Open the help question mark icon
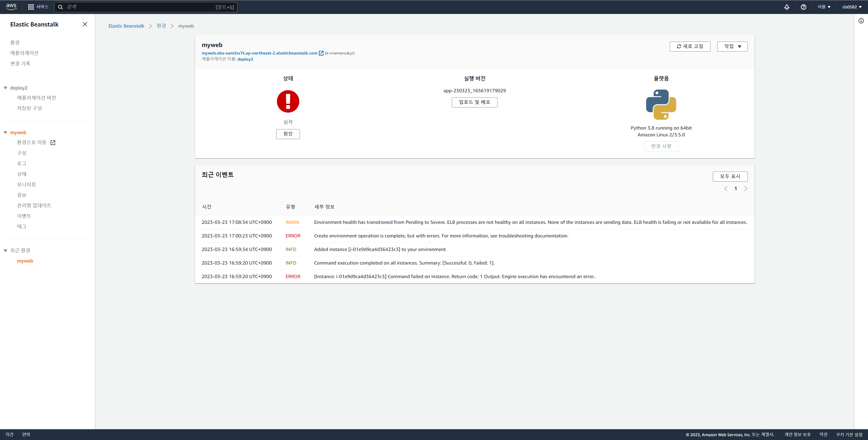Screen dimensions: 868x440 tap(803, 7)
